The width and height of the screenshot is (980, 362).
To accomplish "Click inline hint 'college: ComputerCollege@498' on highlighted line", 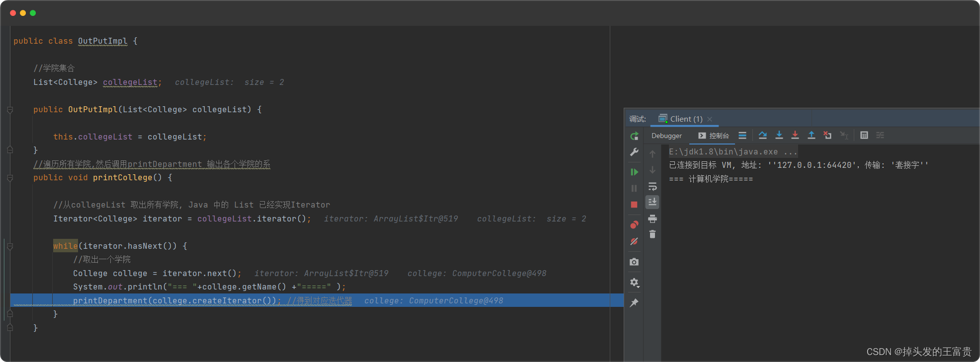I will pos(433,300).
